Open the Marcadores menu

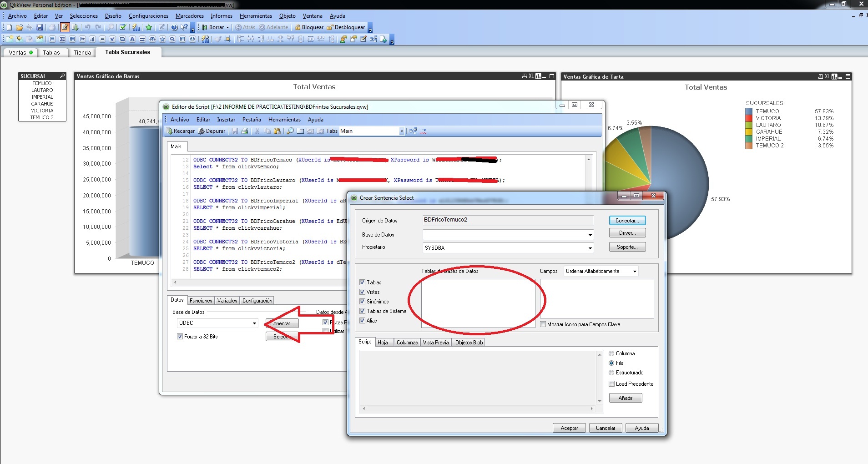click(x=189, y=16)
